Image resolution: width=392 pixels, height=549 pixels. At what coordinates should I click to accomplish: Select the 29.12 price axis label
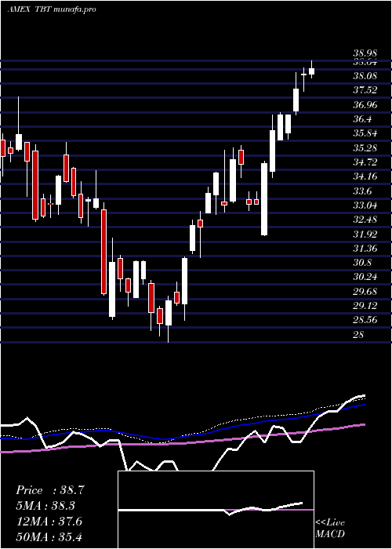pyautogui.click(x=365, y=306)
